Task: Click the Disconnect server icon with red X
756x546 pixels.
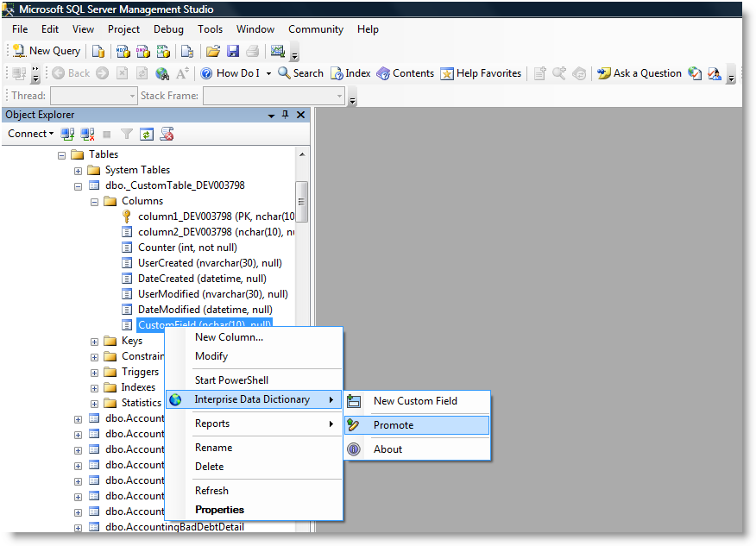Action: (87, 134)
